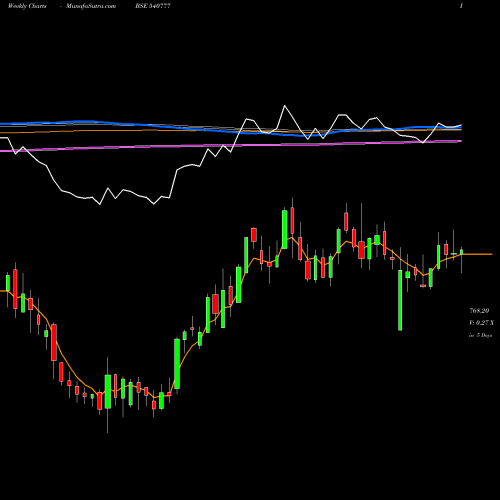The width and height of the screenshot is (500, 500).
Task: Click the "V: 0.27 X" volume text
Action: pos(481,323)
